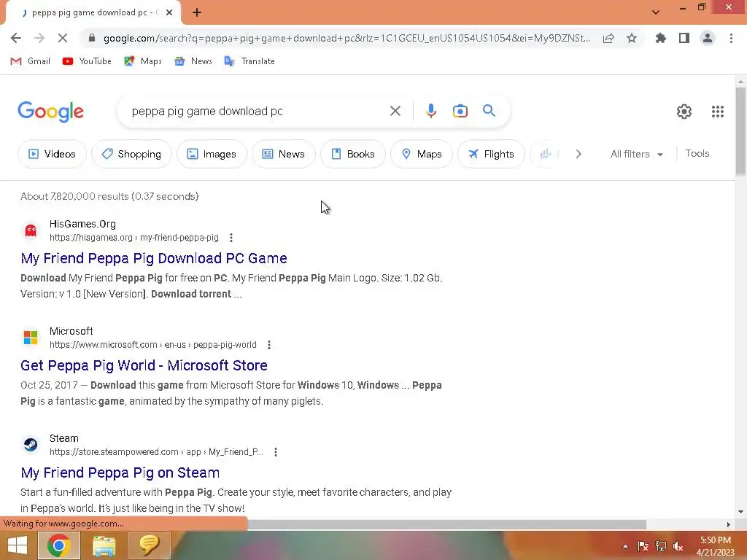The image size is (747, 560).
Task: Click the Google logo
Action: (x=50, y=112)
